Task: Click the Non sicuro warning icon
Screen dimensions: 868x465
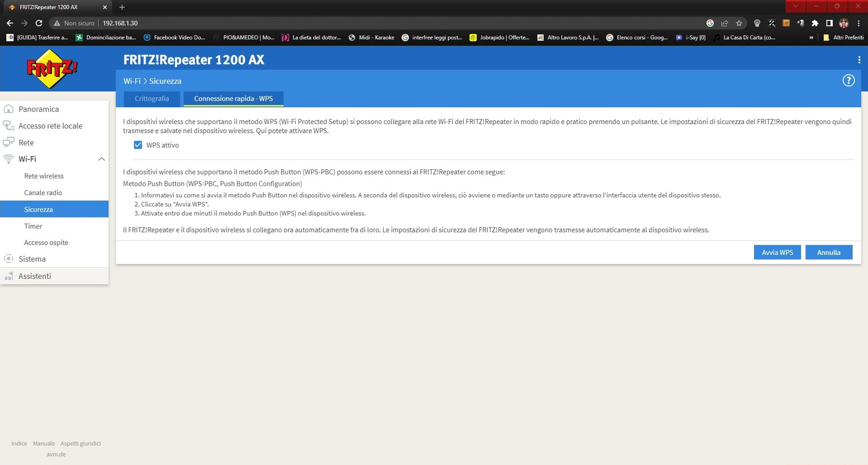Action: click(x=57, y=23)
